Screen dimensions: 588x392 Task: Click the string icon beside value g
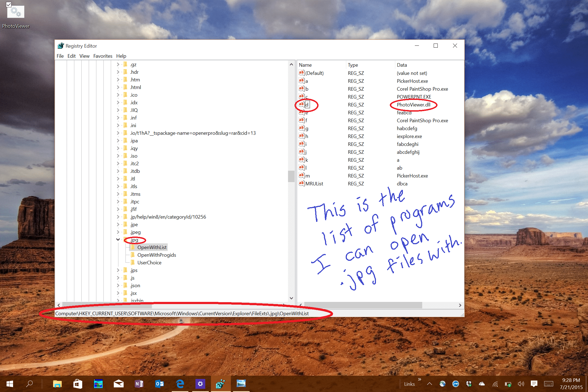coord(301,128)
